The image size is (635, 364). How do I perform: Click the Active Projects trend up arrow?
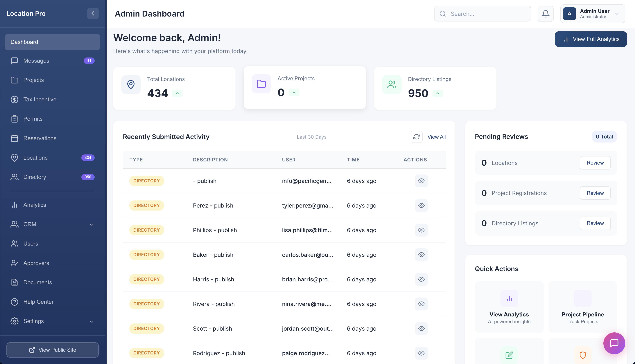click(x=294, y=93)
